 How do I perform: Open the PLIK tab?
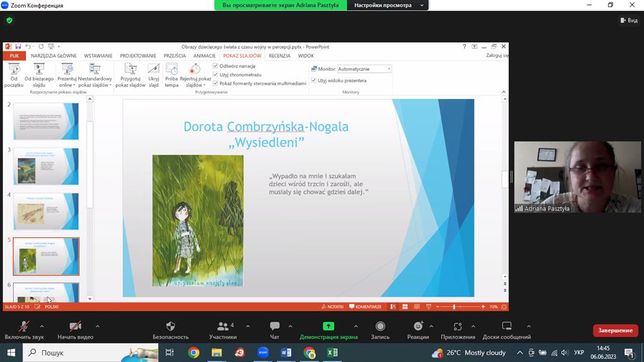[x=14, y=56]
